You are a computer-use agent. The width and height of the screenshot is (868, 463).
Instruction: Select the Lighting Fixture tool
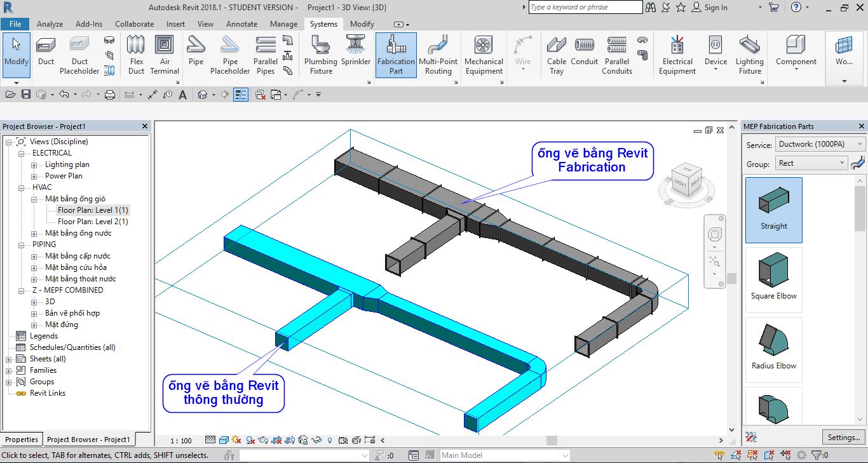pyautogui.click(x=749, y=54)
